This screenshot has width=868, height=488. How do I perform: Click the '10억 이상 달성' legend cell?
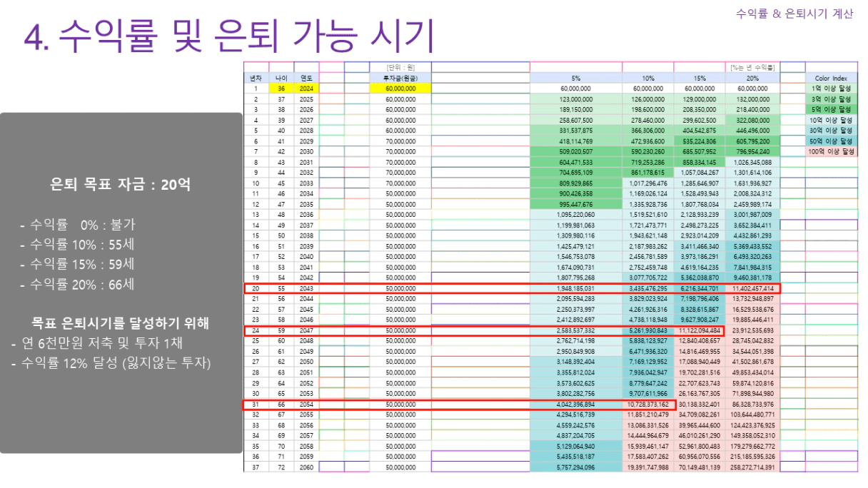[832, 121]
